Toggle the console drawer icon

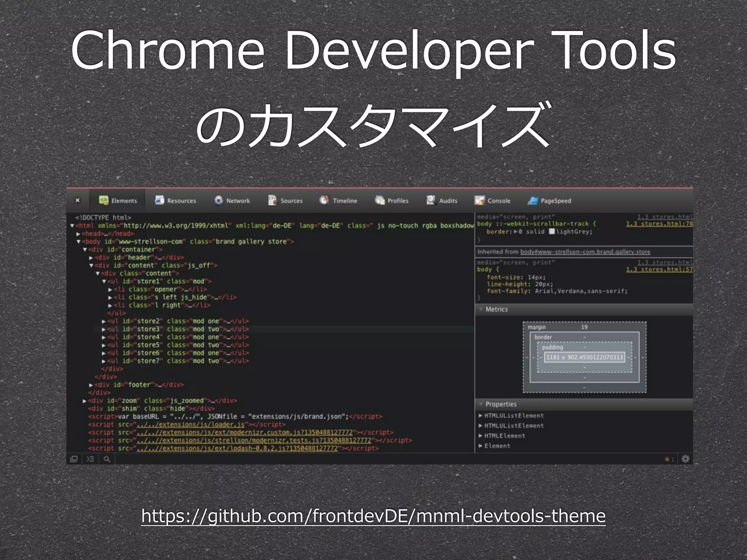tap(90, 459)
